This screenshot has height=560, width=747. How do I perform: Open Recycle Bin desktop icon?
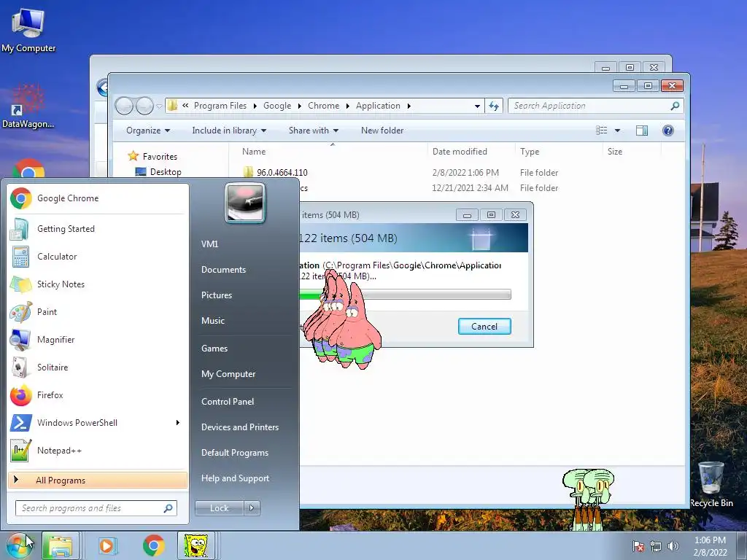[711, 484]
